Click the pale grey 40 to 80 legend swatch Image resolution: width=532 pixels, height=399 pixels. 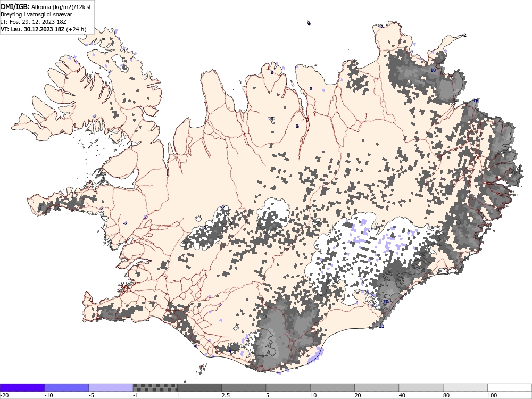(421, 387)
